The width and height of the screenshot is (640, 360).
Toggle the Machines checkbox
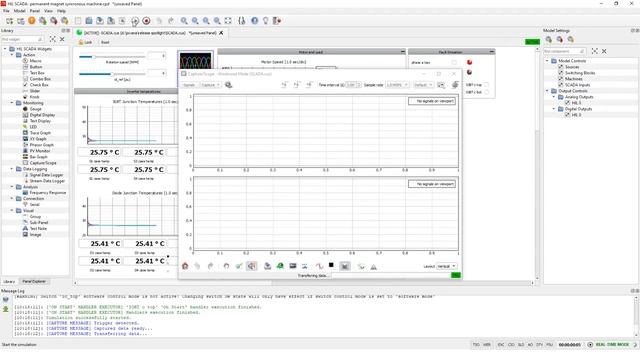(561, 79)
